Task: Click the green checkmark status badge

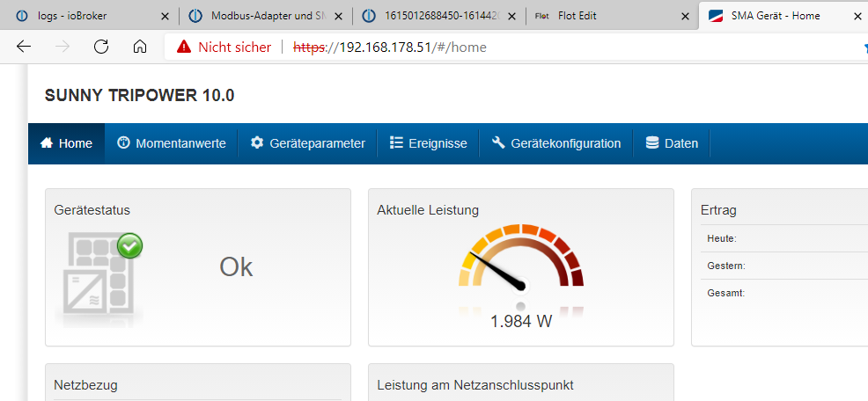Action: pyautogui.click(x=130, y=245)
